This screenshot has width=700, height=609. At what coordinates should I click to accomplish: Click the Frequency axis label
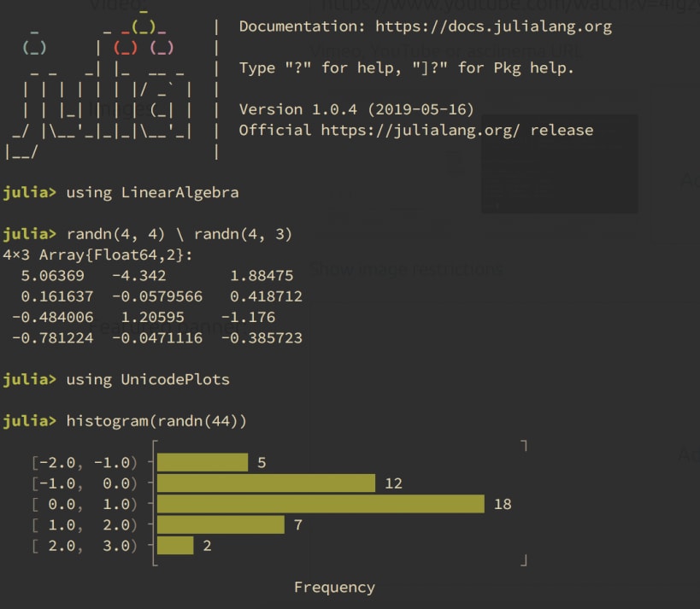pos(334,588)
